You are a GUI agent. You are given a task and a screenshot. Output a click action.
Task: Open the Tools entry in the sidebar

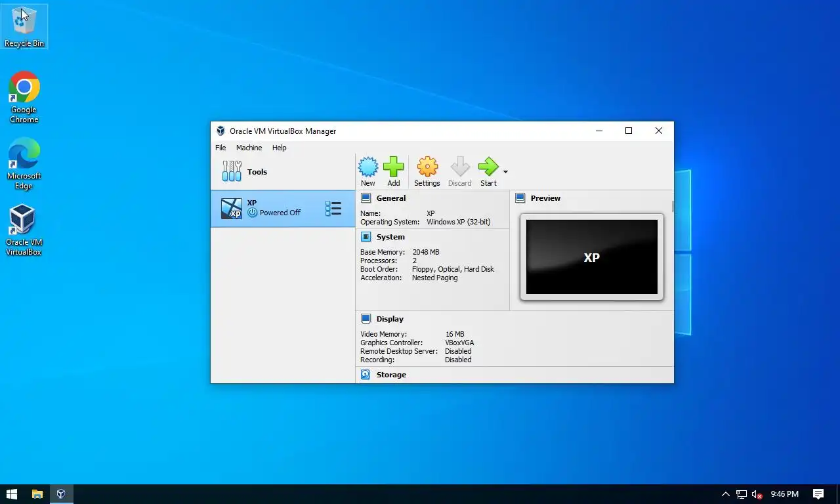(283, 172)
